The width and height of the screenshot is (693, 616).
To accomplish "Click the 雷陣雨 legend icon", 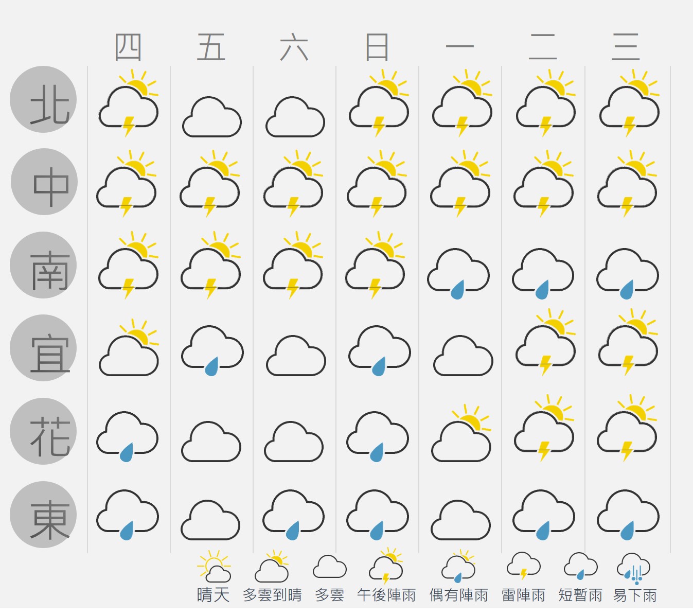I will pos(524,566).
